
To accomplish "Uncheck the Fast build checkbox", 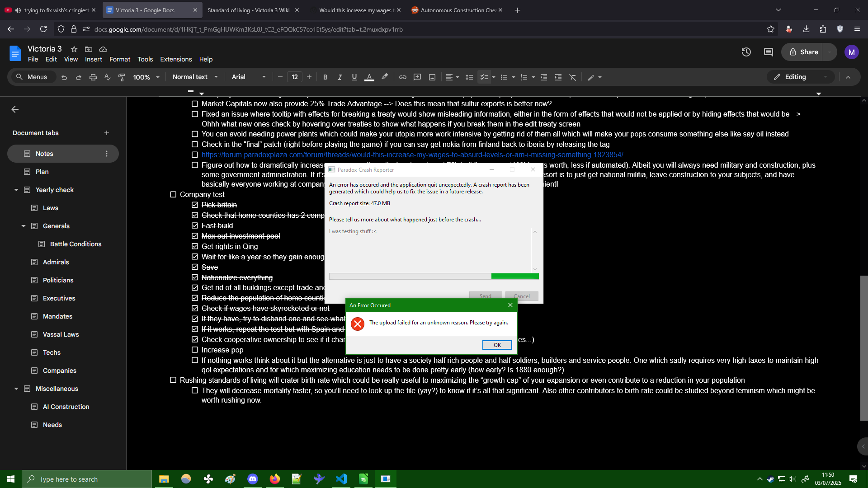I will pos(195,225).
